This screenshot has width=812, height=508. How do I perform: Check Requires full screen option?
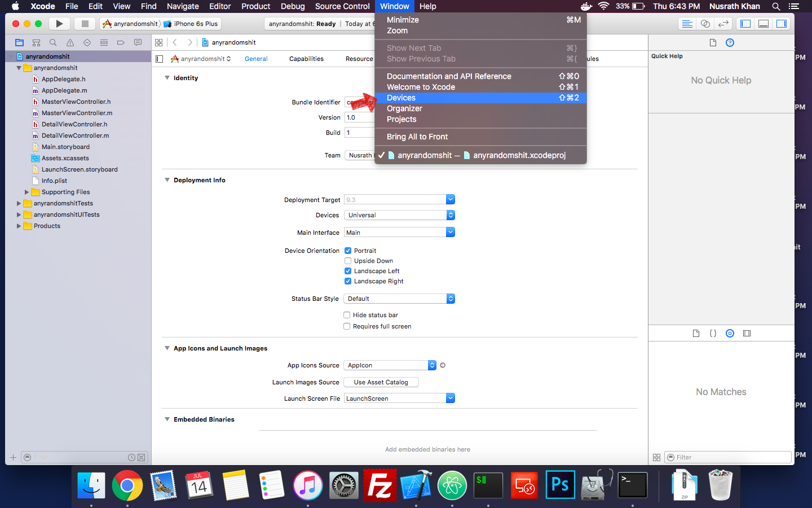click(347, 326)
